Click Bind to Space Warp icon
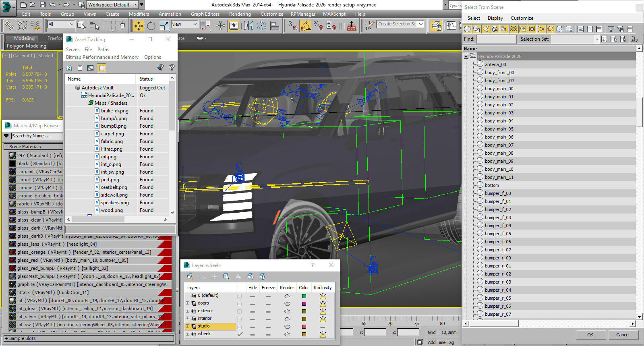 pyautogui.click(x=35, y=26)
